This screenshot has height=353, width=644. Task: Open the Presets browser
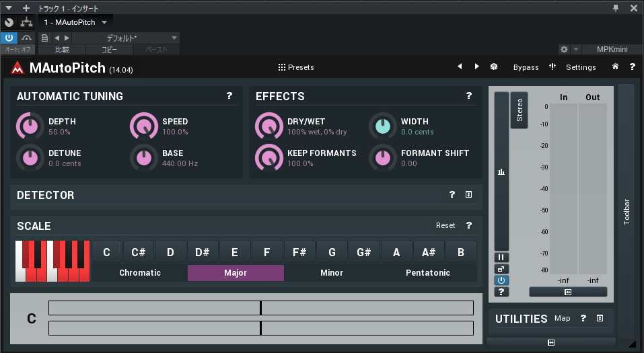[x=296, y=67]
